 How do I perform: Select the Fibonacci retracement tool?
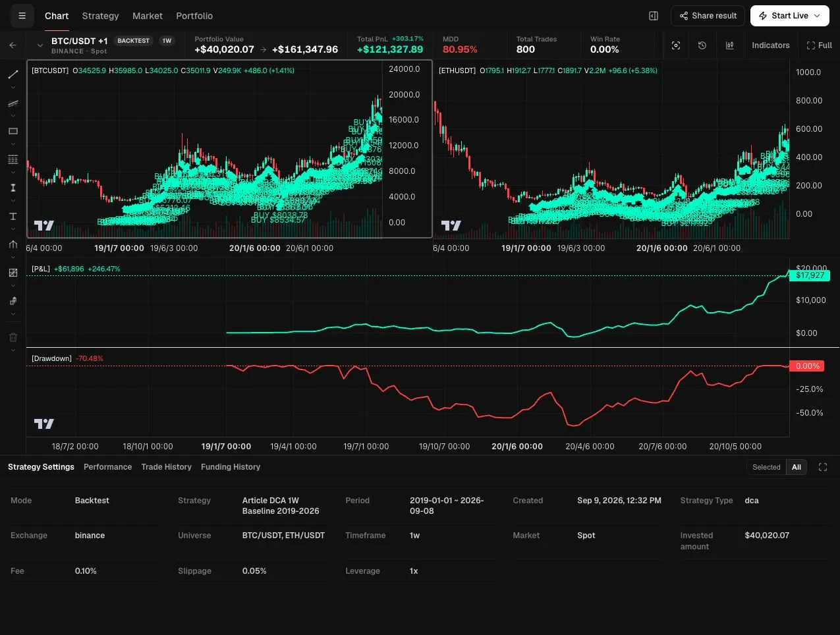(x=13, y=159)
